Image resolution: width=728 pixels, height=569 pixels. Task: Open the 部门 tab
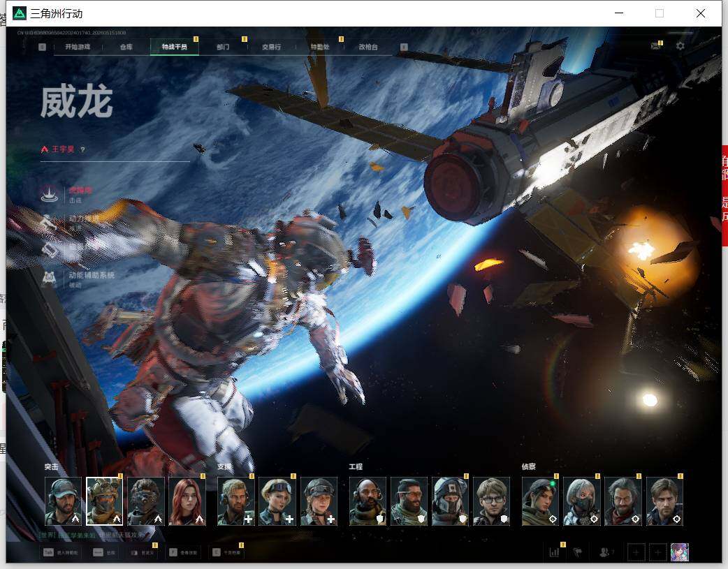(223, 47)
